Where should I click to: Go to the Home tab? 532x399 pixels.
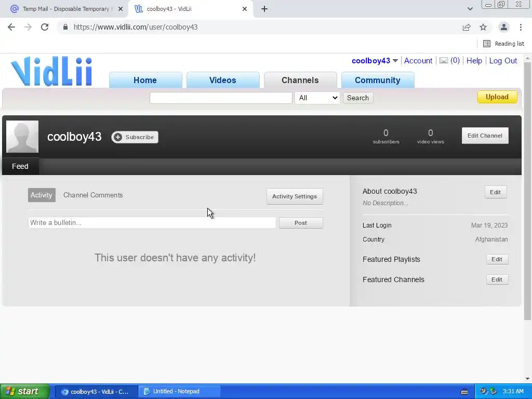145,80
